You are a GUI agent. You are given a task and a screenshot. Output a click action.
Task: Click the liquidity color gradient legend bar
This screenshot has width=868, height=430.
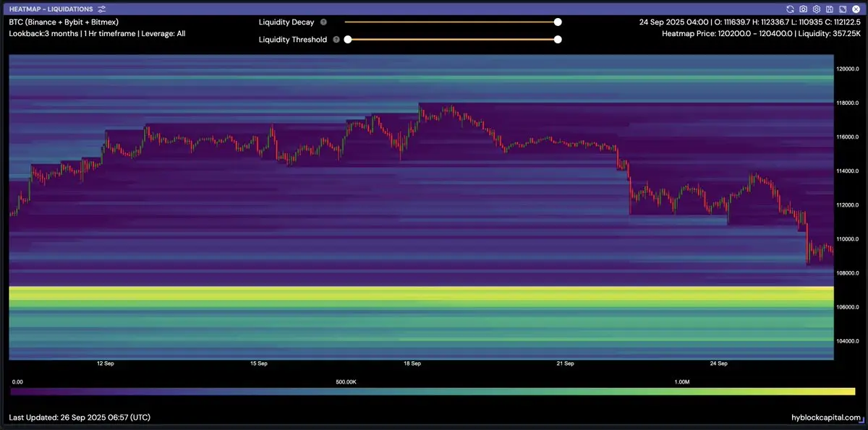433,391
